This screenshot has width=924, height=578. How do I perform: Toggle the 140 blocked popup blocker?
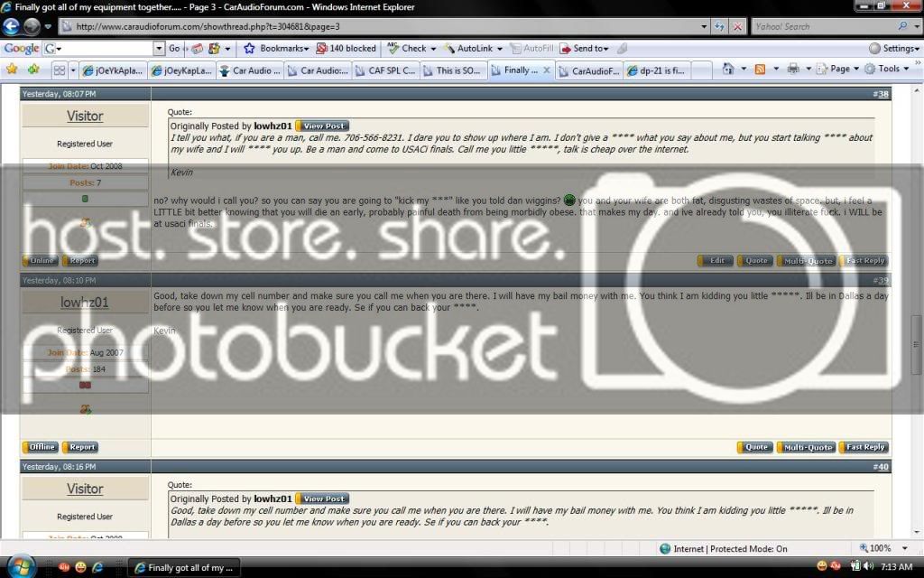(346, 49)
